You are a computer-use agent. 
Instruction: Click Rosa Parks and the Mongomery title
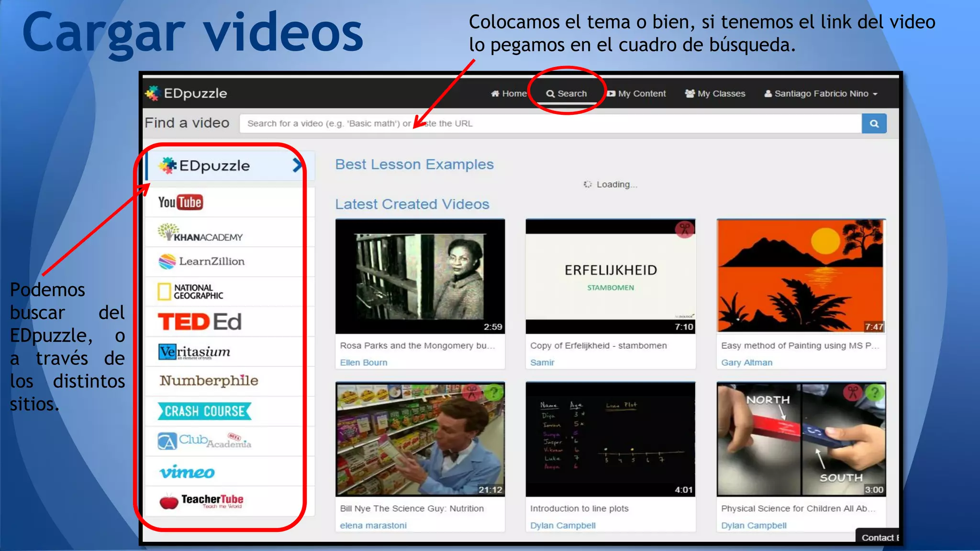(417, 345)
